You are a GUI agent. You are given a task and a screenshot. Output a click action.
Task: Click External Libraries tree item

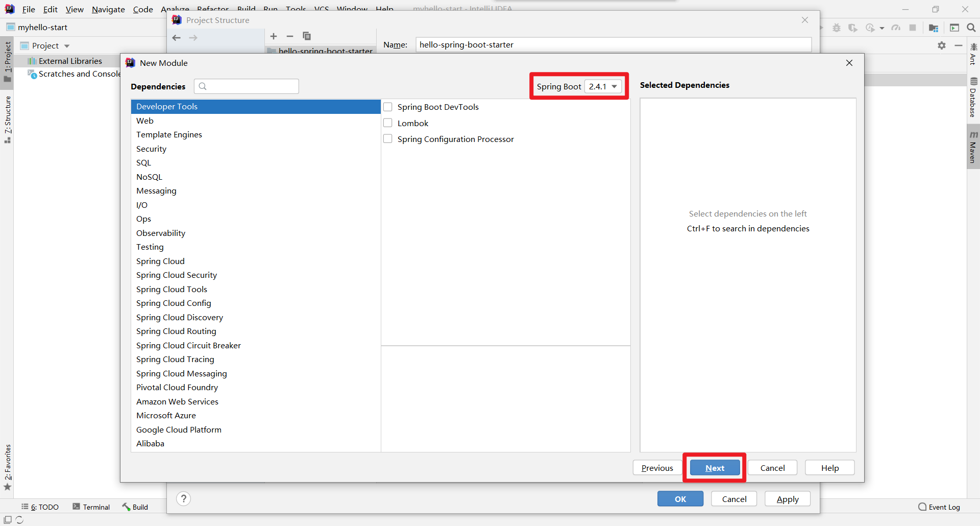(70, 61)
